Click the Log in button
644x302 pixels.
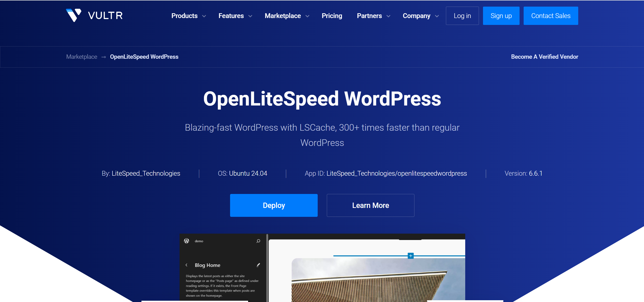(x=462, y=16)
